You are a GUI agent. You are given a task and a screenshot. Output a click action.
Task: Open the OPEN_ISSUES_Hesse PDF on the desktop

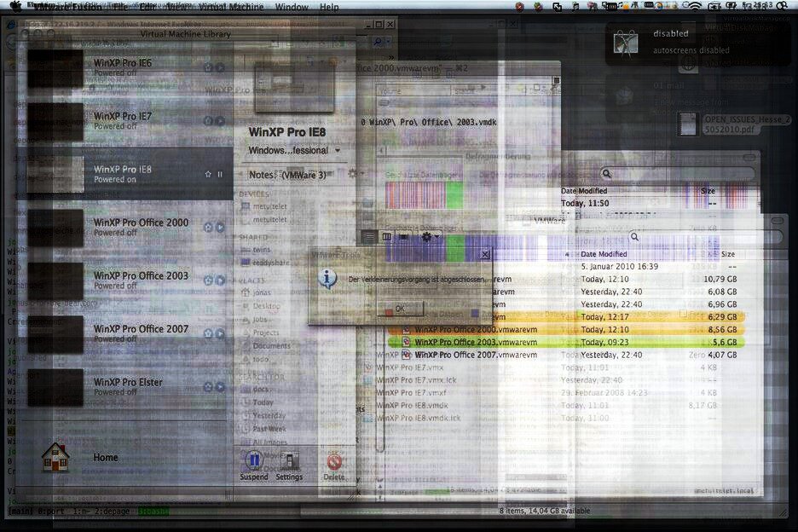(735, 124)
